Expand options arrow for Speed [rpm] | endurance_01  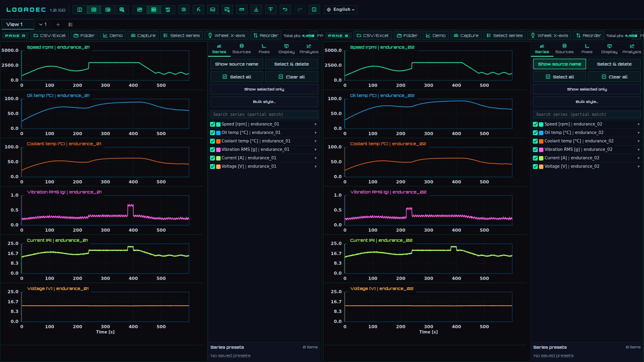tap(315, 124)
